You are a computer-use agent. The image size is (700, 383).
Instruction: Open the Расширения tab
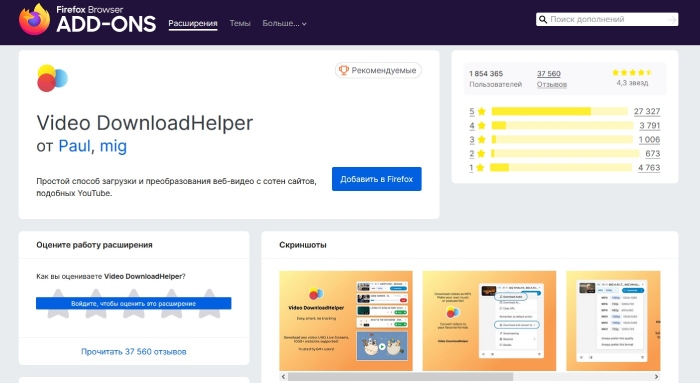tap(193, 23)
